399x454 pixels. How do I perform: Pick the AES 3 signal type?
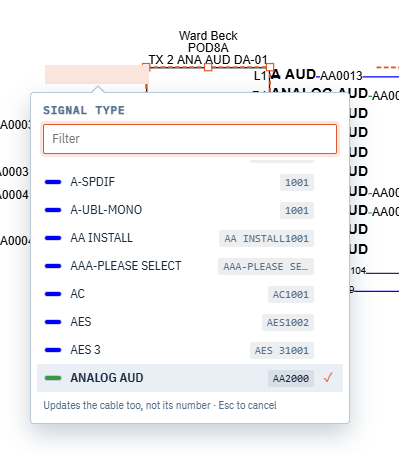tap(190, 350)
